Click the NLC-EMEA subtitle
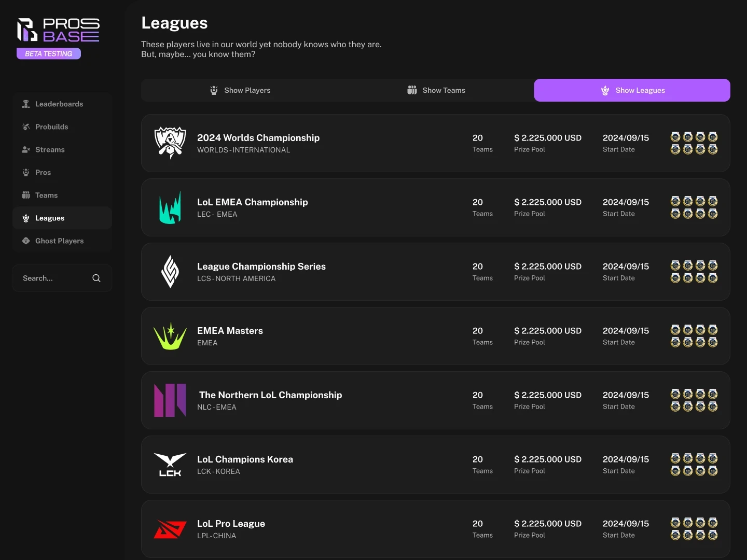The width and height of the screenshot is (747, 560). (x=216, y=407)
